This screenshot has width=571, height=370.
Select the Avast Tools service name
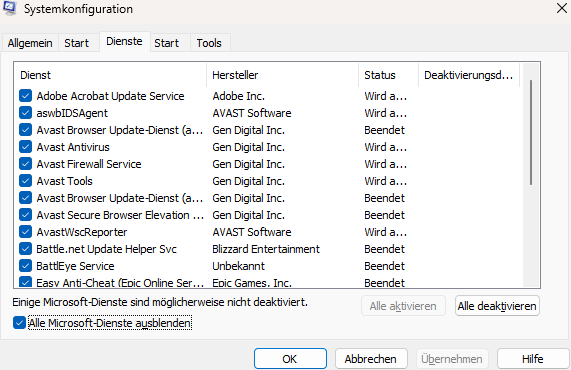tap(64, 181)
